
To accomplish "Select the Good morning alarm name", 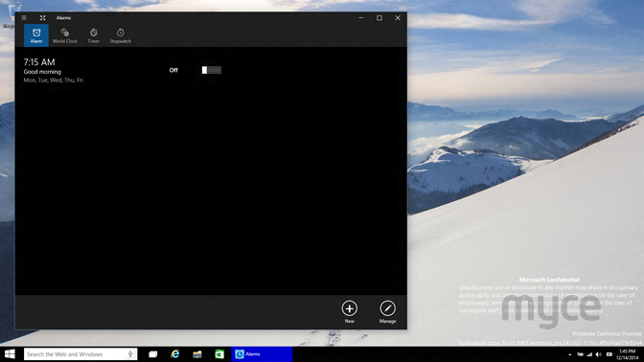I will [x=42, y=72].
